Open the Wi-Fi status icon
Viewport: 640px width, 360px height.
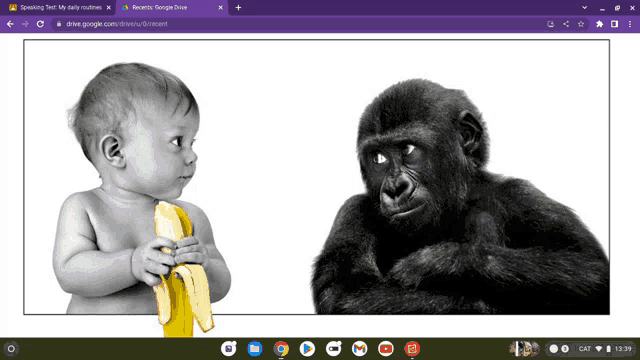click(x=599, y=349)
